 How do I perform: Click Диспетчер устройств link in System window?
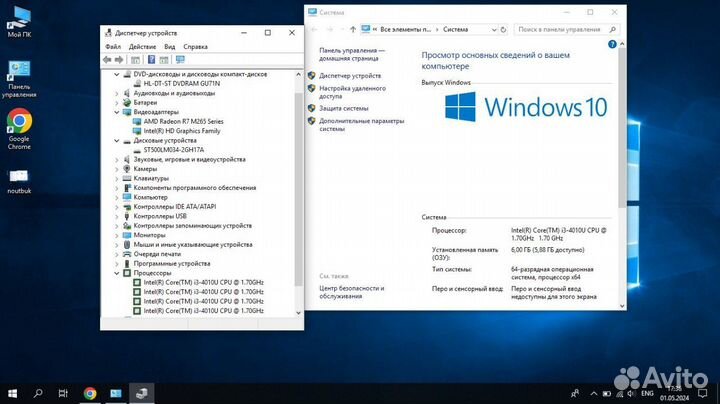350,76
